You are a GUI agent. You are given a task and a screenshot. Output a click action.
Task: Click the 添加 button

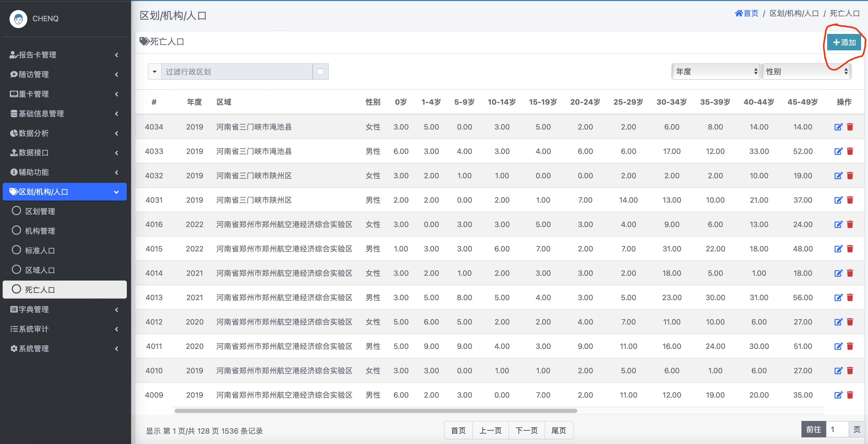click(844, 42)
